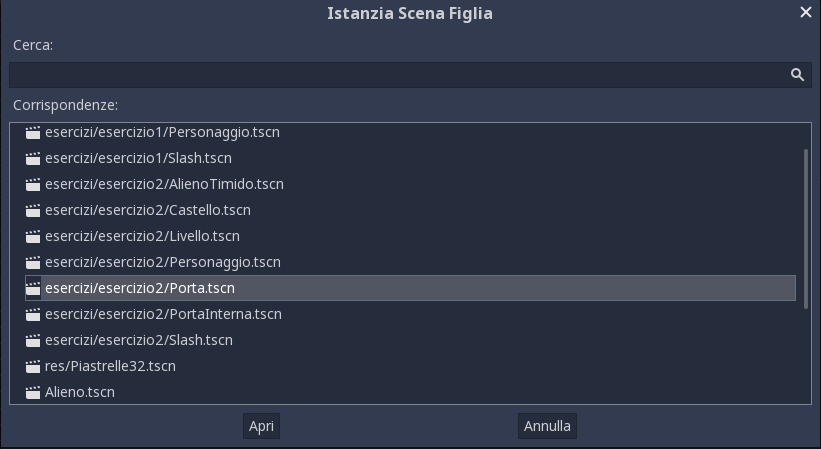The width and height of the screenshot is (821, 449).
Task: Click scene icon beside esercizio1/Slash.tscn
Action: tap(33, 159)
